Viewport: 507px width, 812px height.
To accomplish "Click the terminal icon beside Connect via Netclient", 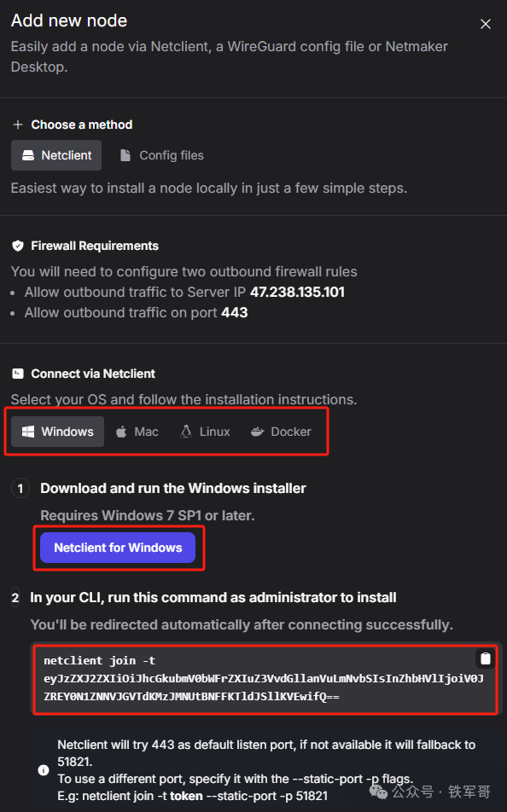I will [x=18, y=374].
